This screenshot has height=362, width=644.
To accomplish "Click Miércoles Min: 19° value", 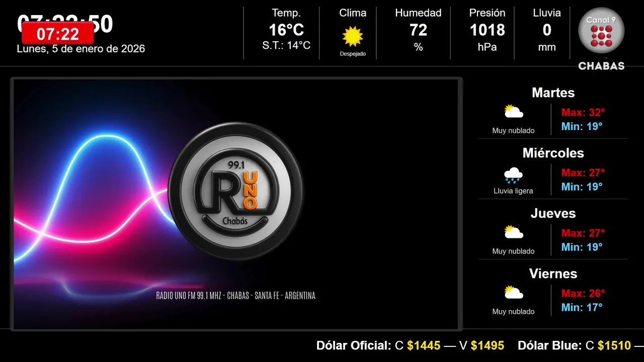I will click(582, 187).
